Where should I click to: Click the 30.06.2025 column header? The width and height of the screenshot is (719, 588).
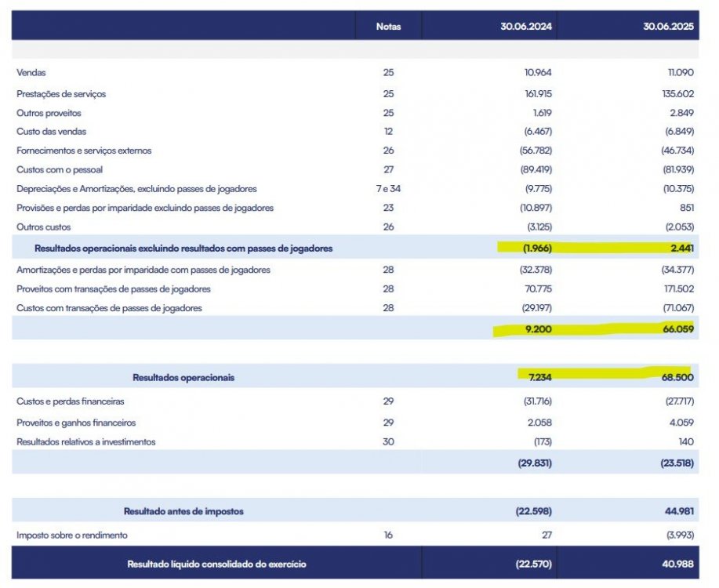(x=668, y=27)
